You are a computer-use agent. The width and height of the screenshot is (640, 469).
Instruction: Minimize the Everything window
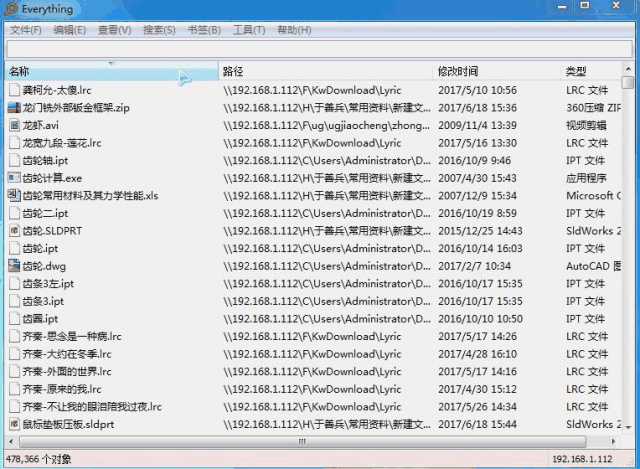tap(562, 6)
